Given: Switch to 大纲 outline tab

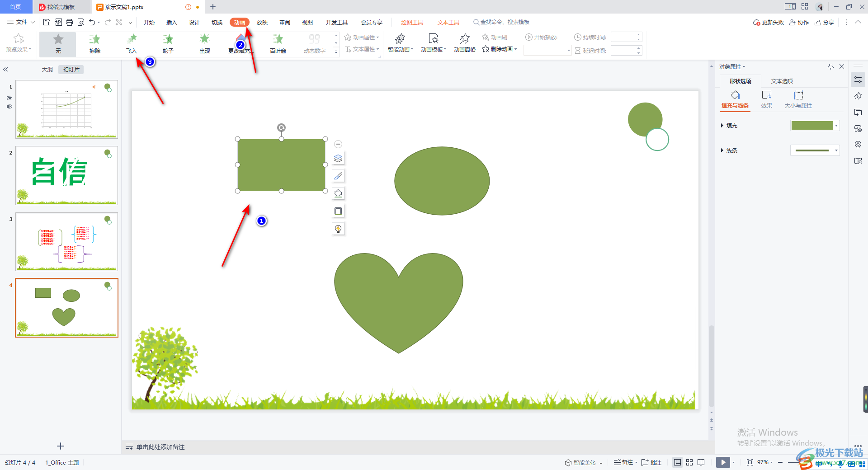Looking at the screenshot, I should (x=47, y=70).
